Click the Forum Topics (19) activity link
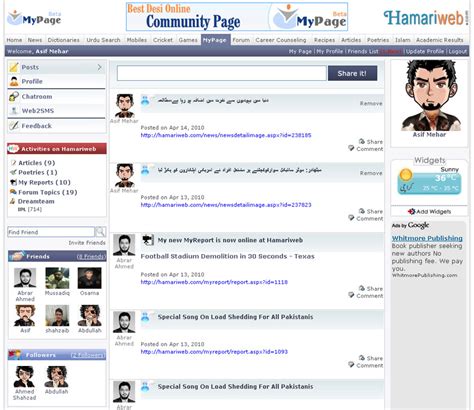The width and height of the screenshot is (474, 410). pyautogui.click(x=48, y=192)
